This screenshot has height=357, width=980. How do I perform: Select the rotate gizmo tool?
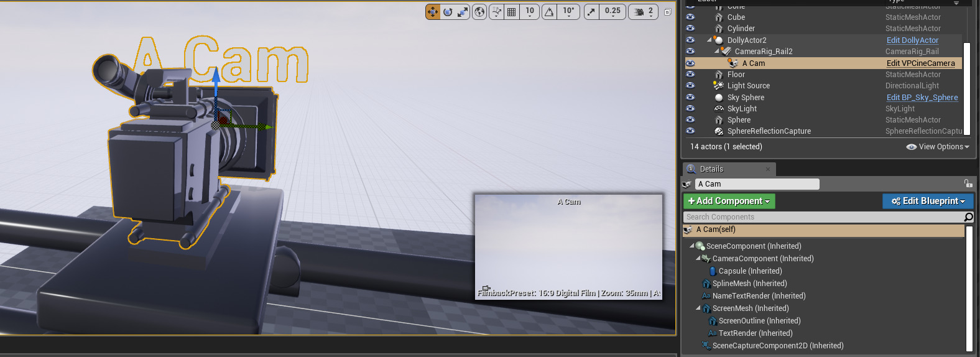(448, 12)
